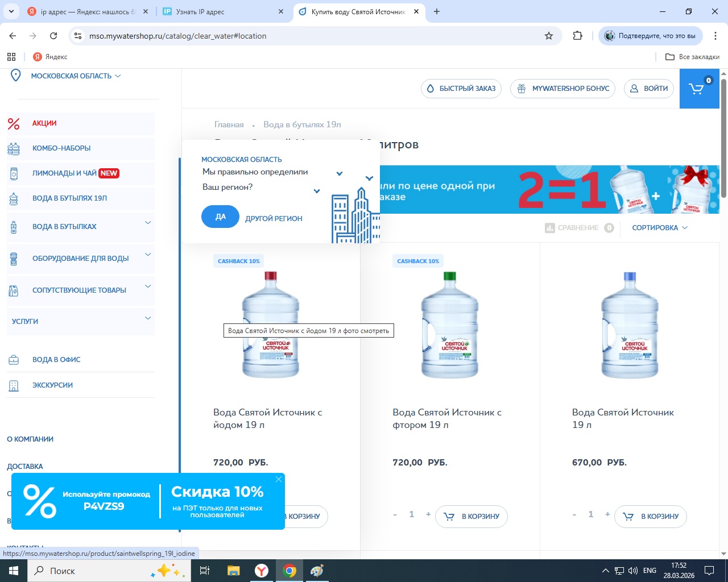Open Chrome's three-dot menu
728x582 pixels.
715,36
